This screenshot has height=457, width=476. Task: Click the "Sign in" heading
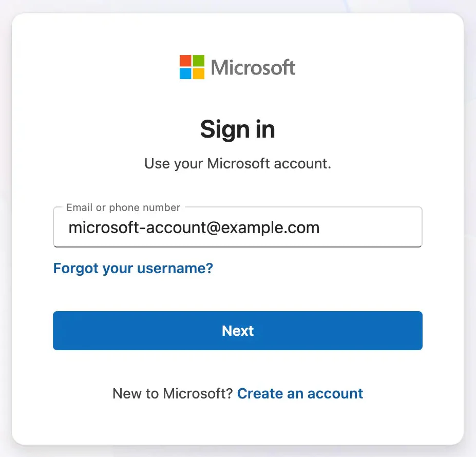point(238,129)
